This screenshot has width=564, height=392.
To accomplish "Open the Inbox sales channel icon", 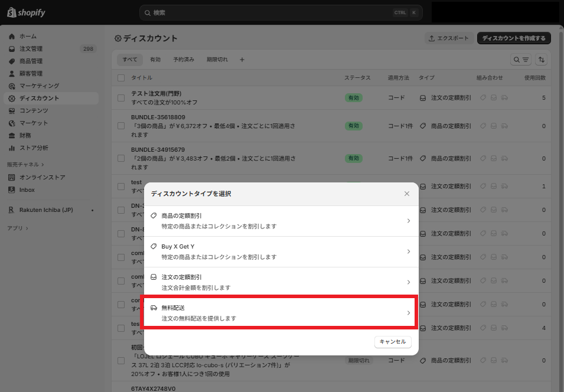I will point(12,190).
